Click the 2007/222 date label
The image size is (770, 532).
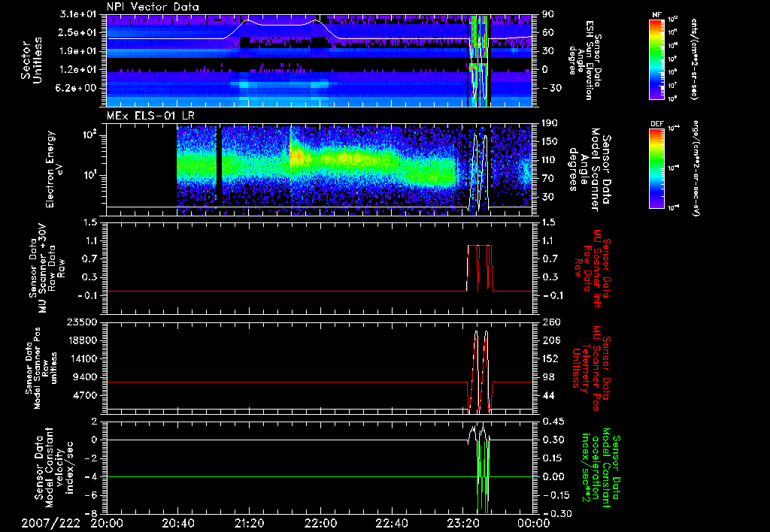[50, 523]
